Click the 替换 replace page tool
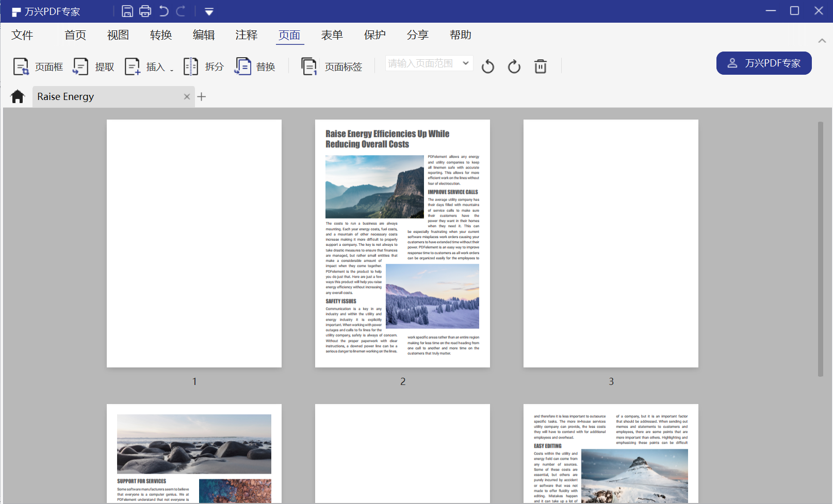The width and height of the screenshot is (833, 504). click(x=255, y=66)
